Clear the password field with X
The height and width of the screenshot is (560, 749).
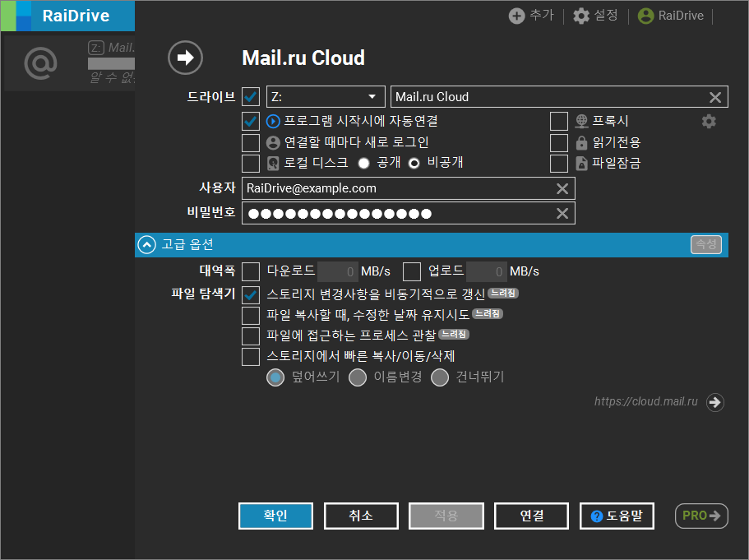[x=562, y=213]
